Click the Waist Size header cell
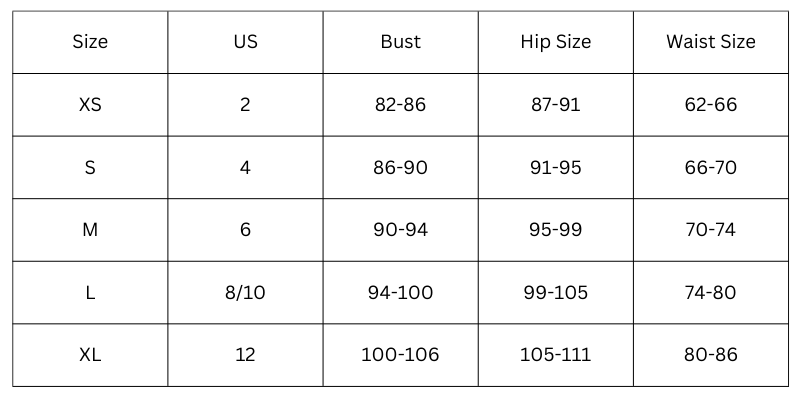The image size is (800, 400). pyautogui.click(x=711, y=42)
